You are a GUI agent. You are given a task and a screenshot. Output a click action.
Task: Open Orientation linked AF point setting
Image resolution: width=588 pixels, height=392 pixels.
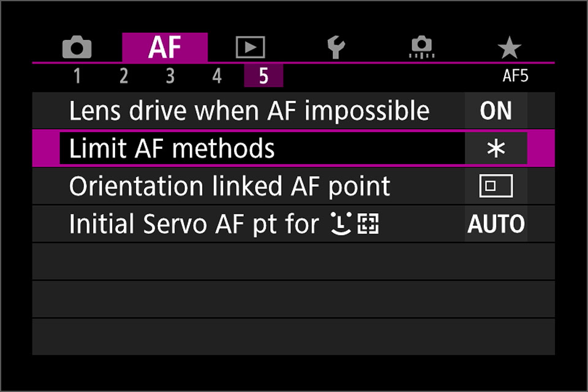(x=293, y=186)
